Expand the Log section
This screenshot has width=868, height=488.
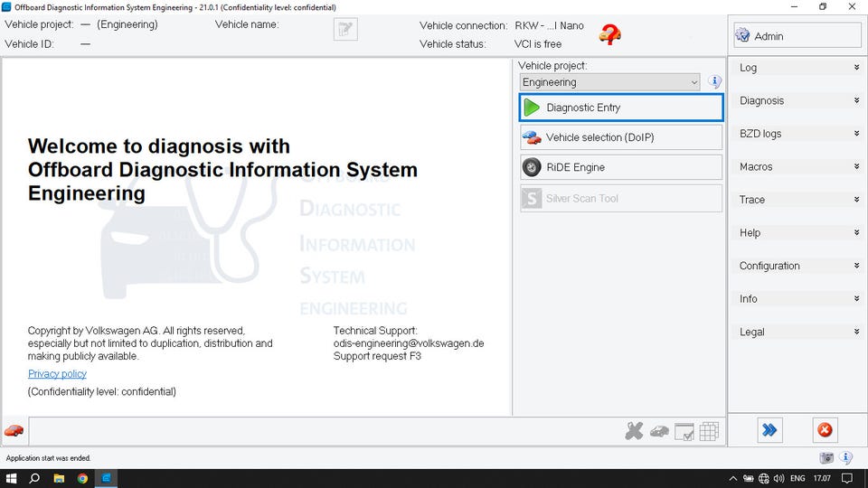798,68
